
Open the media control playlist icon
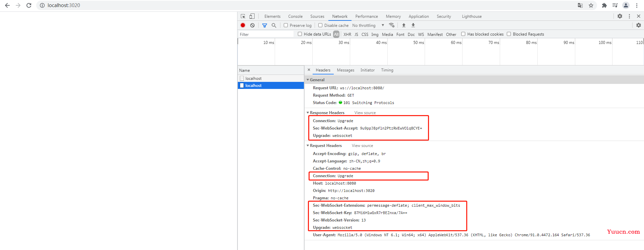point(615,5)
